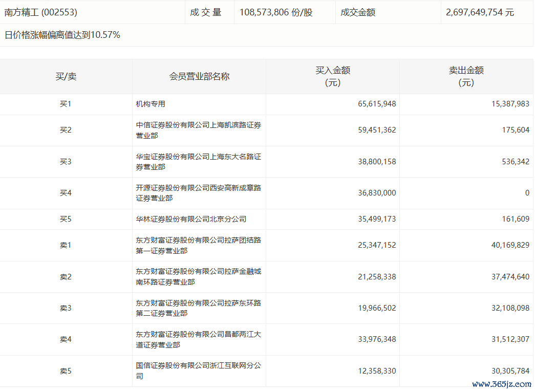Click the 买1 buy amount 65,615,948
The width and height of the screenshot is (535, 392).
point(377,104)
